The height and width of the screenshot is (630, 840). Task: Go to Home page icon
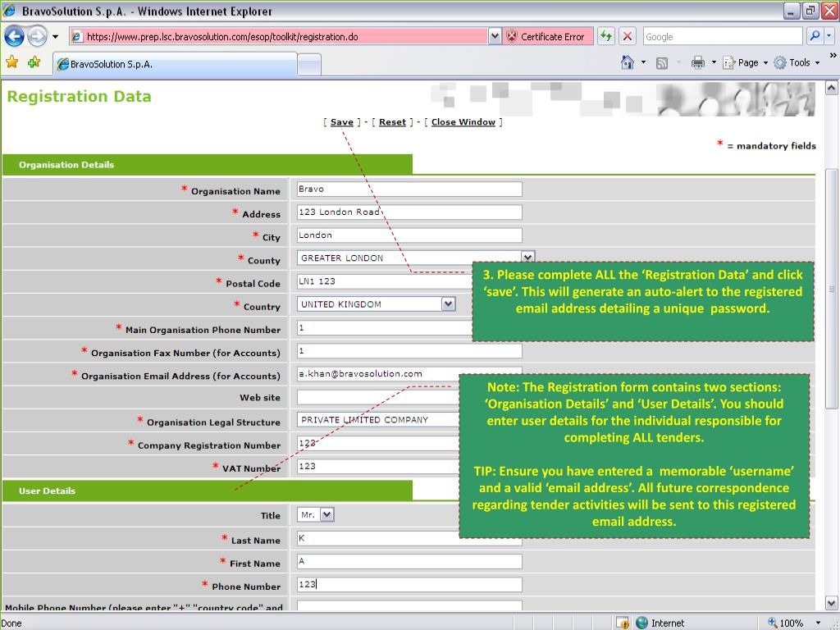click(x=627, y=62)
